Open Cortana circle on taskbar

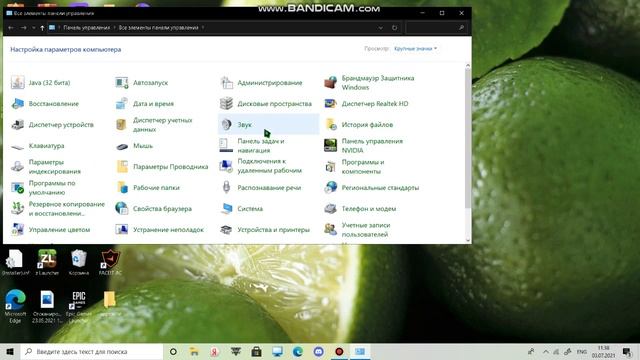tap(173, 351)
